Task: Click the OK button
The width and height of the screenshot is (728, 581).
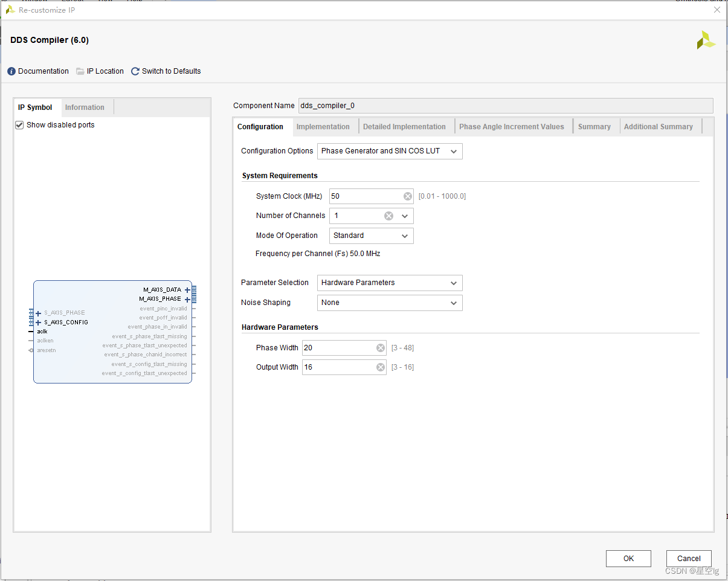Action: pyautogui.click(x=628, y=559)
